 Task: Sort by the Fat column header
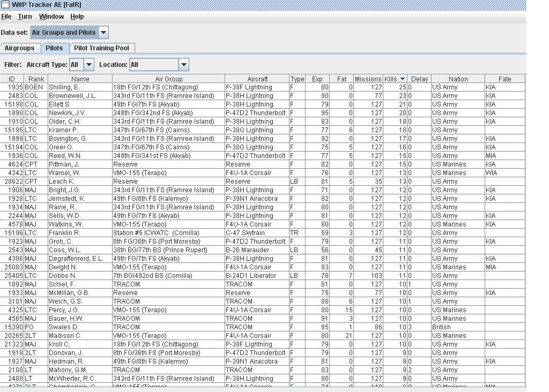[x=342, y=79]
